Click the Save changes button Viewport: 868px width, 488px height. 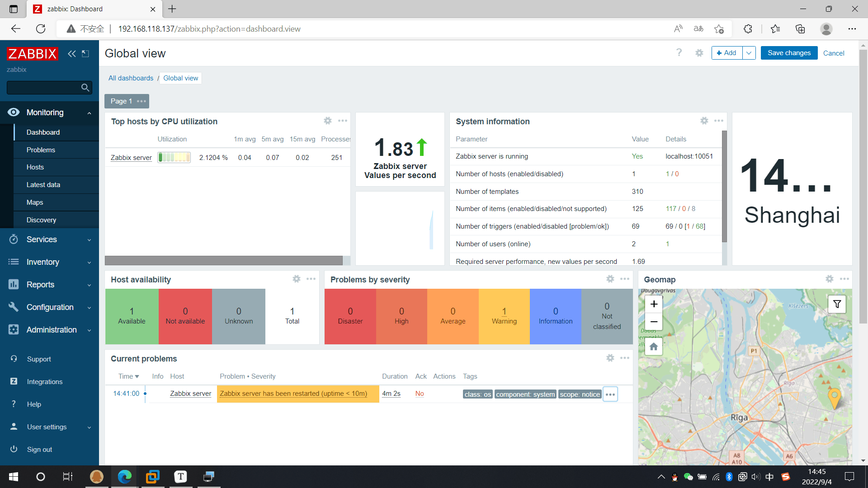[x=789, y=53]
